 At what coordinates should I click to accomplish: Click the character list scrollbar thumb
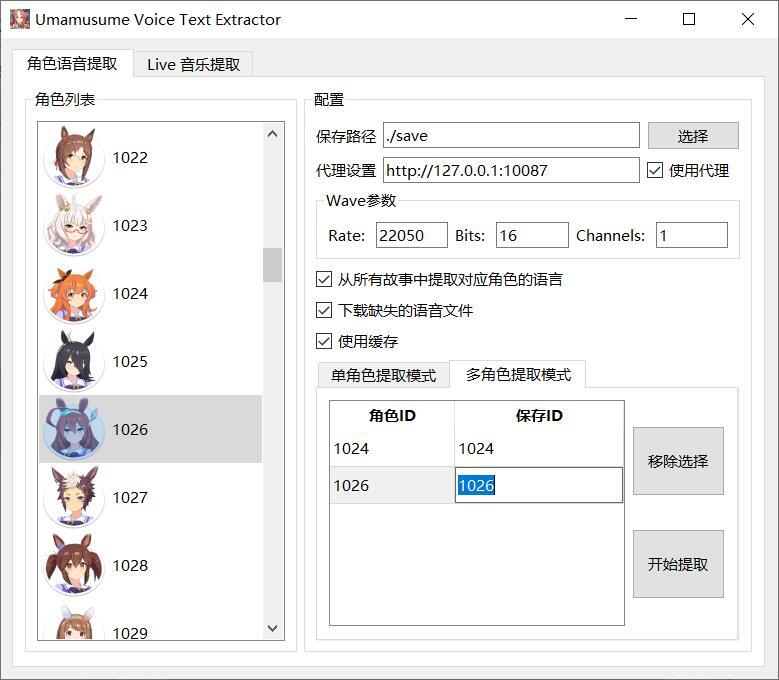point(272,265)
